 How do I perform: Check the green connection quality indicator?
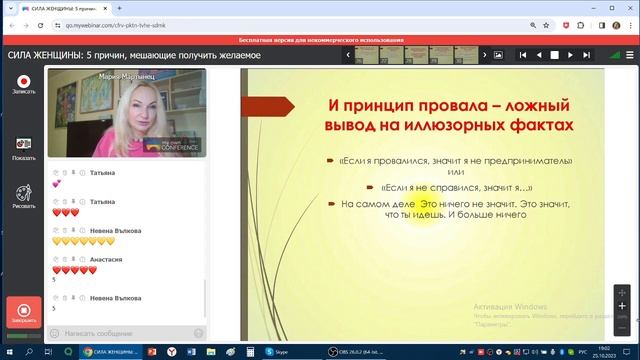point(615,55)
